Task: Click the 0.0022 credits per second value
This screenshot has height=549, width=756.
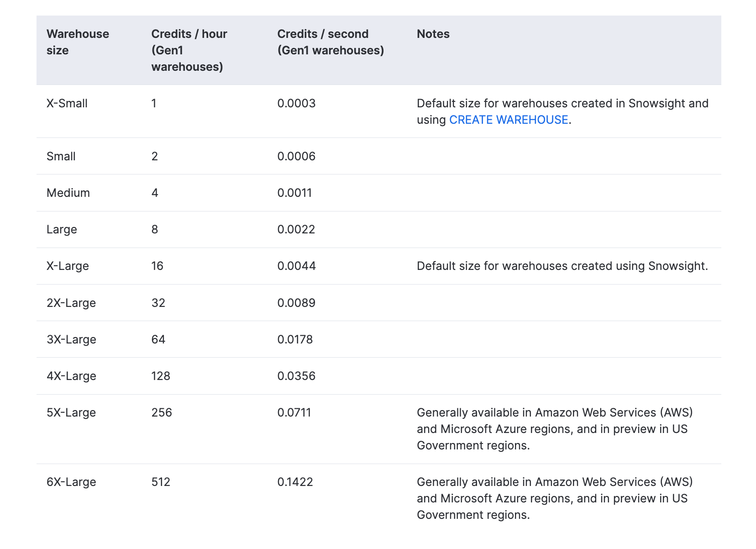Action: 296,229
